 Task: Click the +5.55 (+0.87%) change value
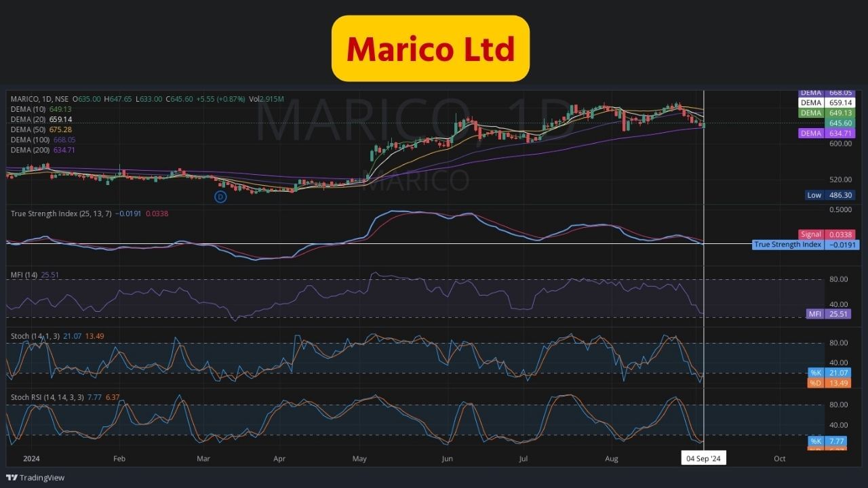[x=221, y=99]
